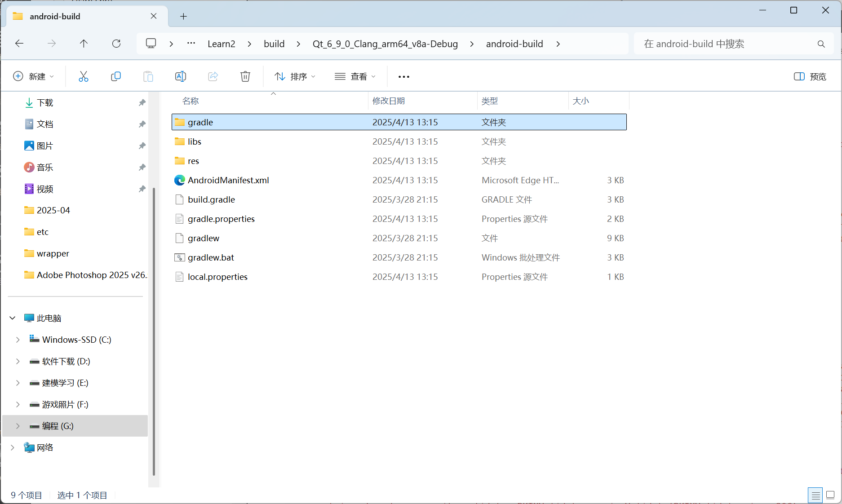Unpin Documents from quick access
842x504 pixels.
pyautogui.click(x=142, y=124)
